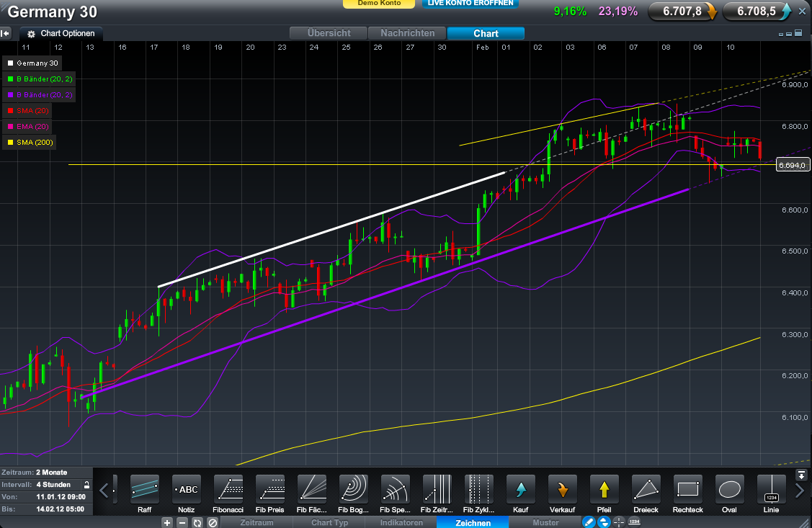Click the zoom in plus button
812x528 pixels.
pyautogui.click(x=166, y=523)
